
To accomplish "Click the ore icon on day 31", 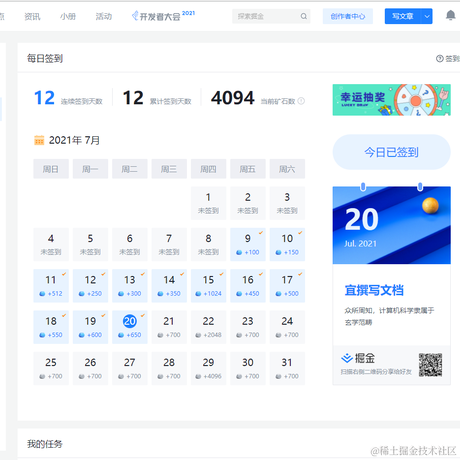I will (278, 376).
